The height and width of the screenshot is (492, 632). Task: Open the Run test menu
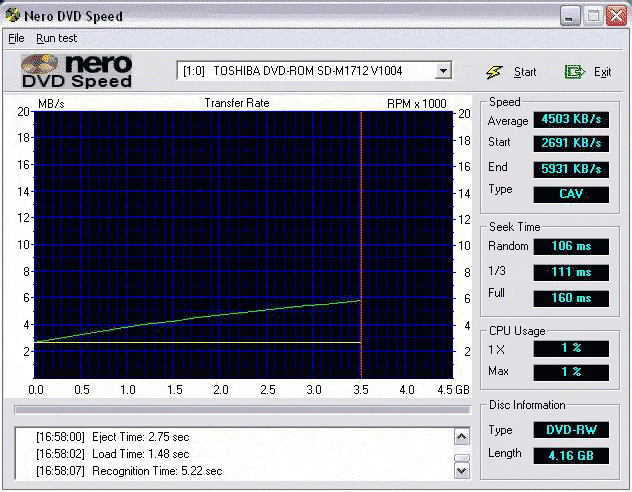tap(56, 38)
